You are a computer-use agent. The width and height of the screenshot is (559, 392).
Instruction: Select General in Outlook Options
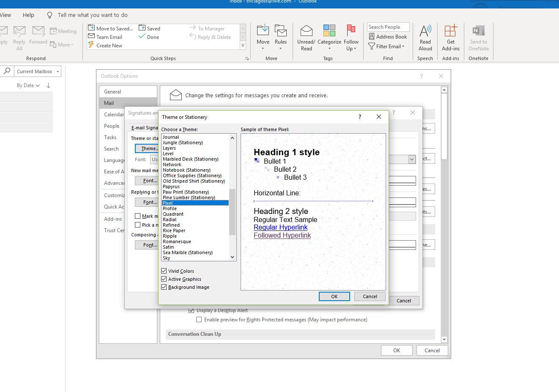tap(128, 91)
